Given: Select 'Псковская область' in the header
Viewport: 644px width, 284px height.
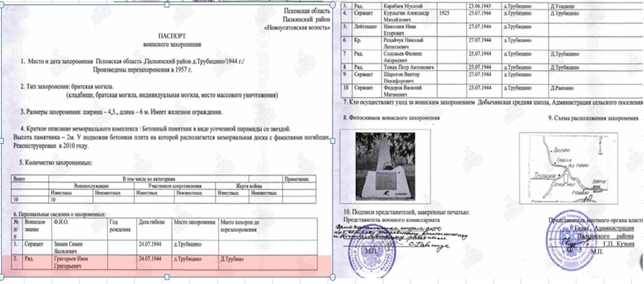Looking at the screenshot, I should [306, 11].
